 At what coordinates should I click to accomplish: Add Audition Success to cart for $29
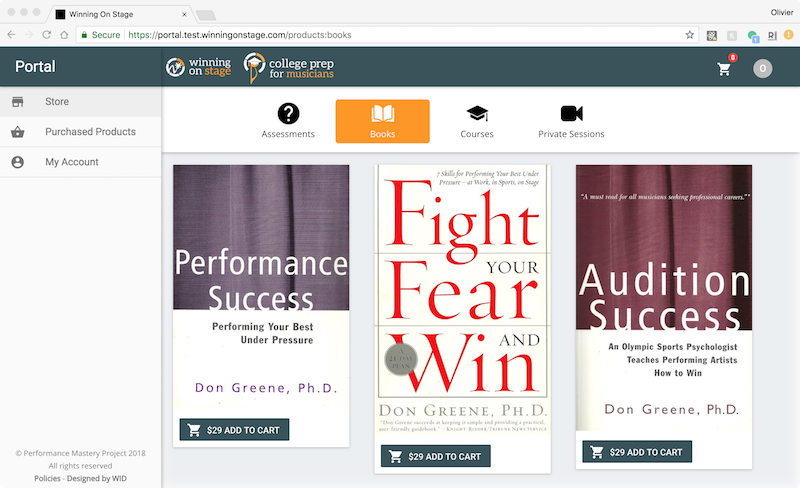pyautogui.click(x=637, y=452)
